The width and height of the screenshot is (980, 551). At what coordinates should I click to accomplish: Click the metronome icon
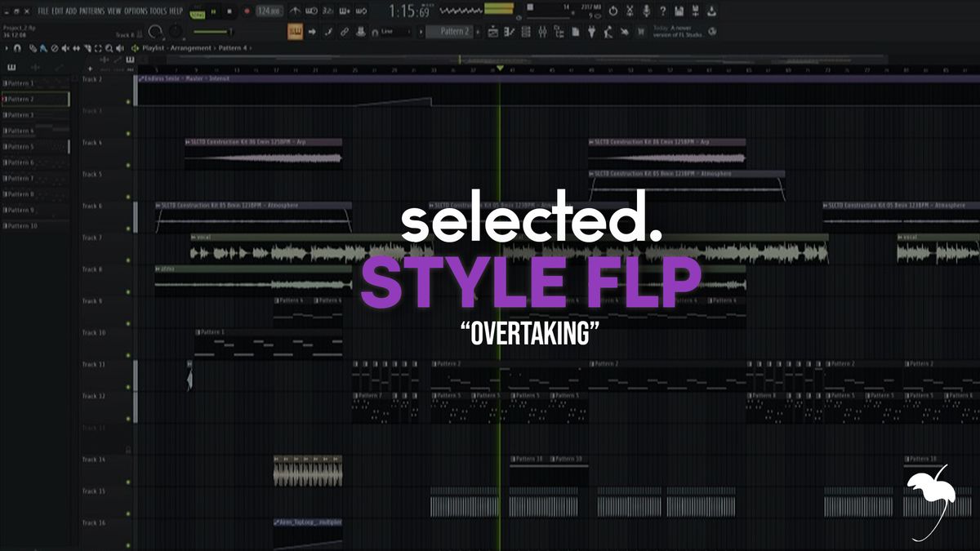tap(296, 11)
